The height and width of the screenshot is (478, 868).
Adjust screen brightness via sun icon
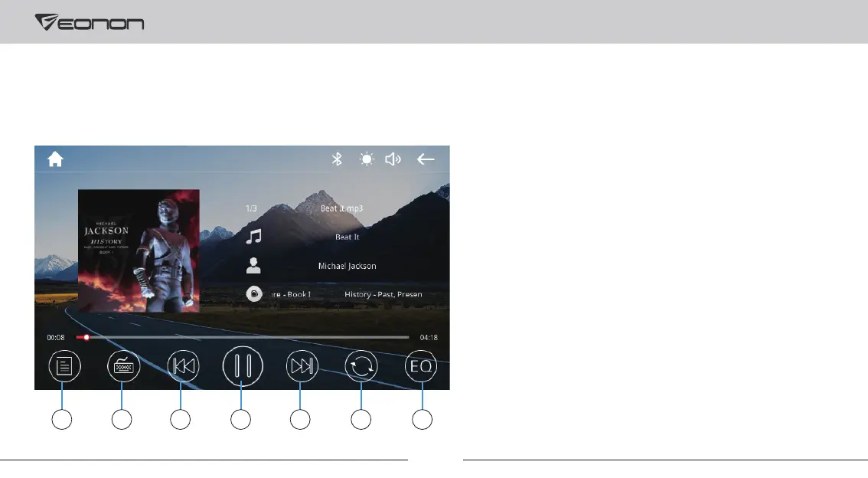(367, 159)
